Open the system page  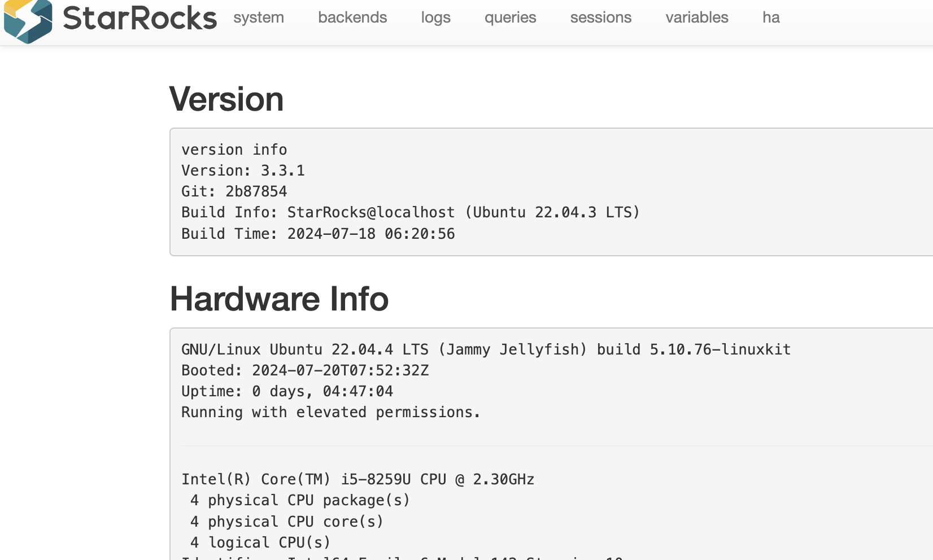pyautogui.click(x=259, y=17)
